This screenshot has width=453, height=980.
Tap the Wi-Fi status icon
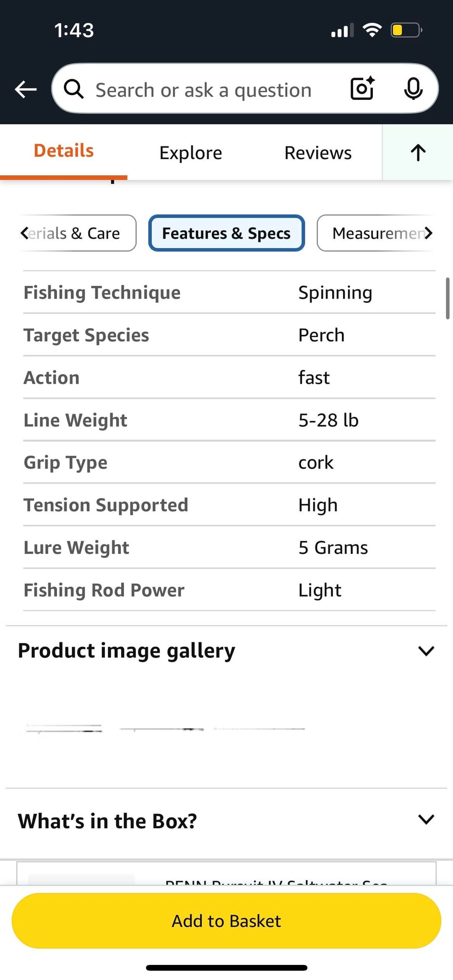(x=372, y=30)
